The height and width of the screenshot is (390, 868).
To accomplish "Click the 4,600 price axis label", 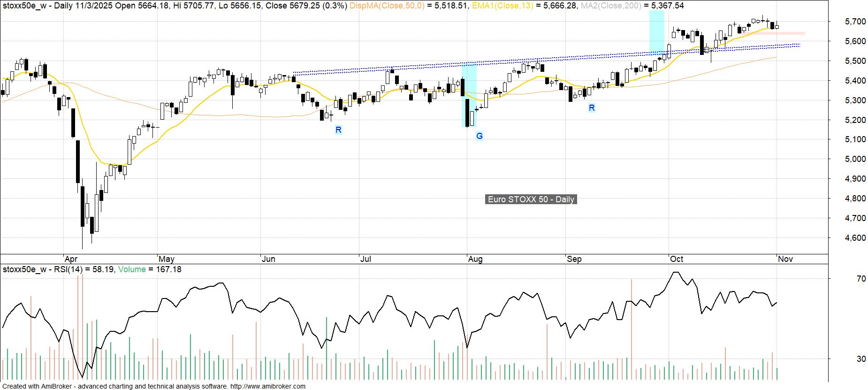I will (x=855, y=238).
